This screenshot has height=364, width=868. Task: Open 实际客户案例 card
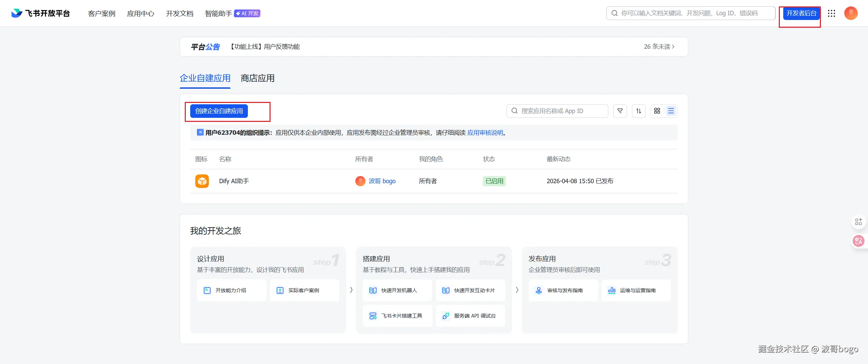[304, 291]
